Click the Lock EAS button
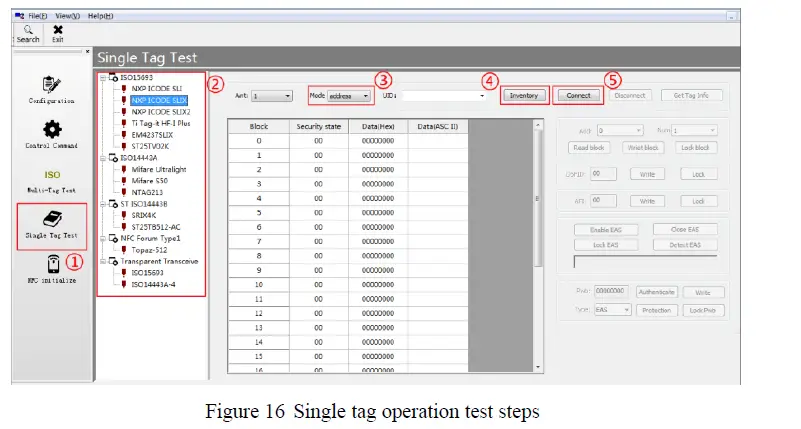 click(606, 245)
